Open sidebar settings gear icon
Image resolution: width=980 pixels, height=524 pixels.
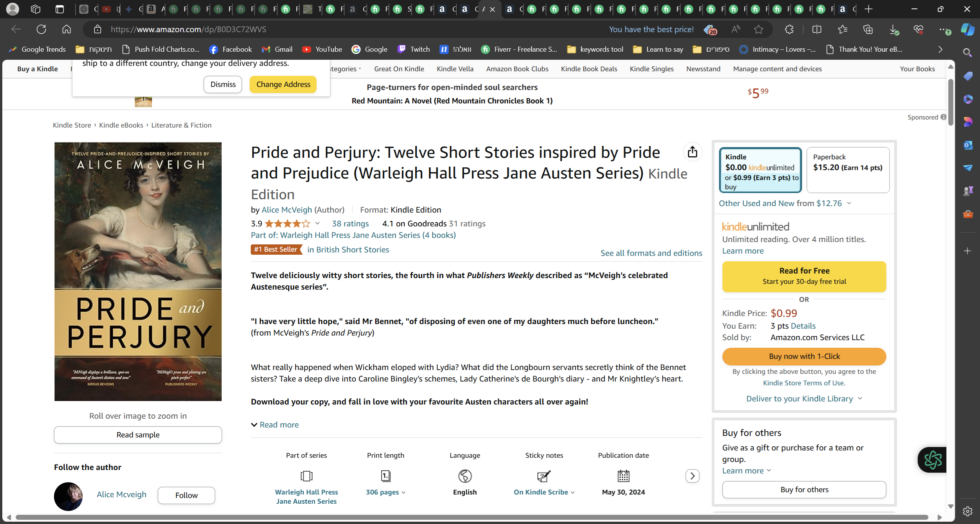[967, 511]
